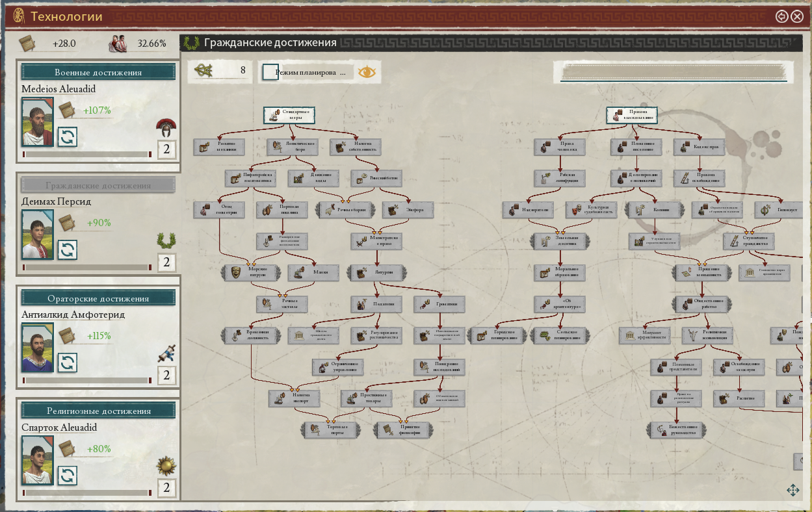Click the back arrow in the title bar

tap(782, 16)
